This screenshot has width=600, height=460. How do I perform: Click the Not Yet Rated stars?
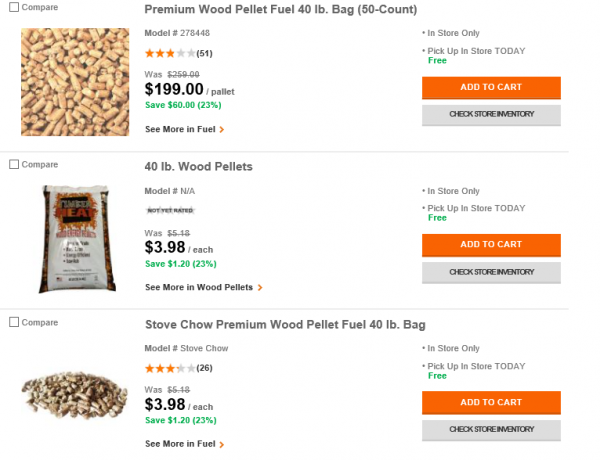pos(170,210)
